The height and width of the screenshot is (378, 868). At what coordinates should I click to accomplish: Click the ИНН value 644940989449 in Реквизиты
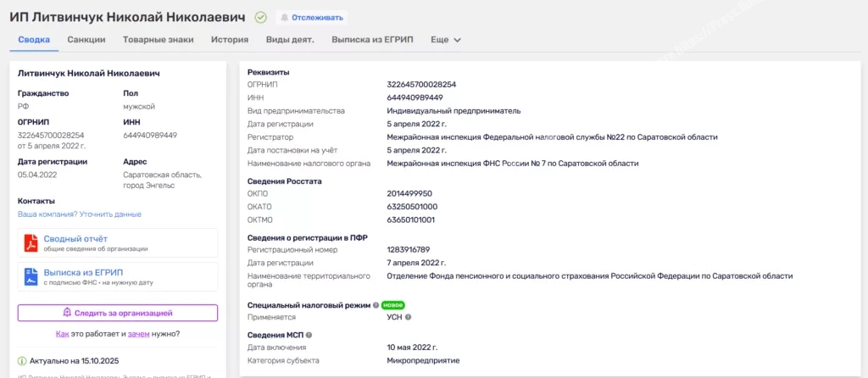pyautogui.click(x=415, y=97)
